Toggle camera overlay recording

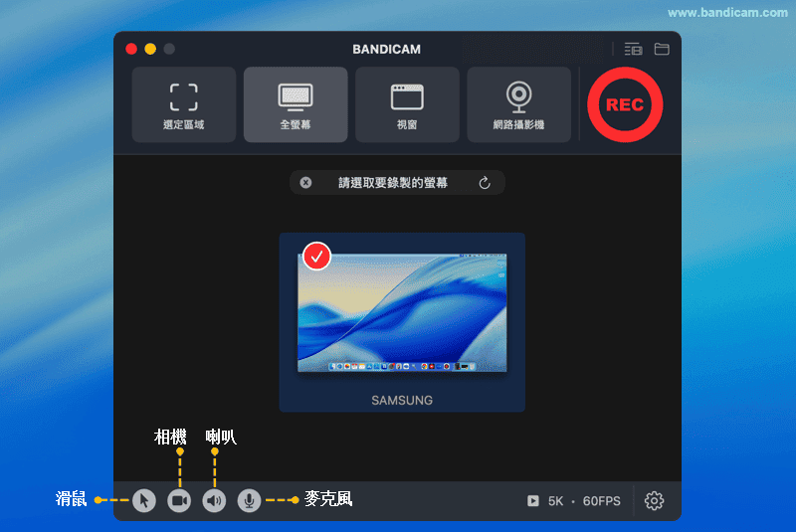tap(179, 500)
